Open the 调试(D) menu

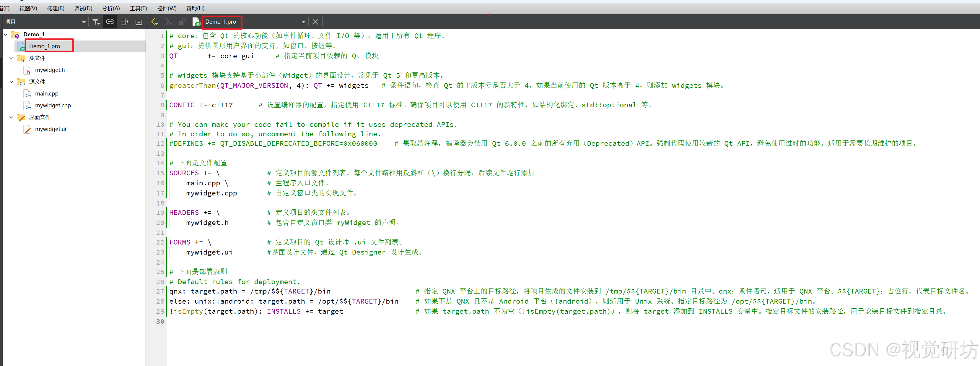[83, 8]
